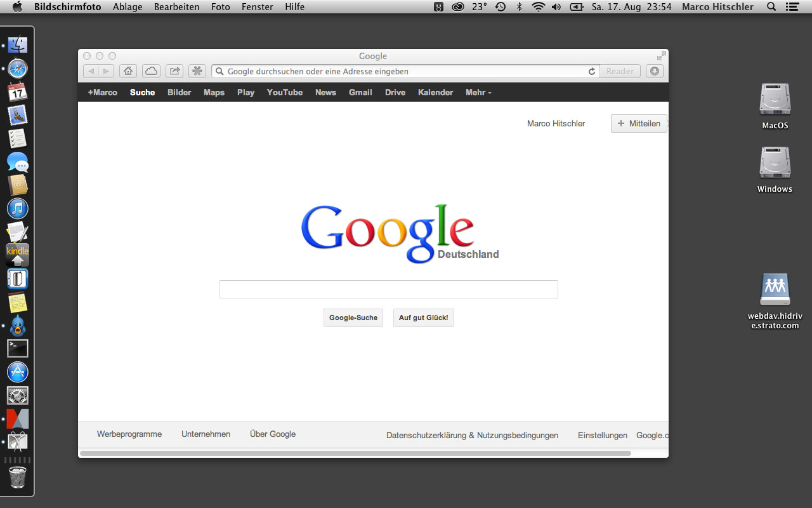The image size is (812, 508).
Task: Open Reminders checklist icon in dock
Action: tap(18, 138)
